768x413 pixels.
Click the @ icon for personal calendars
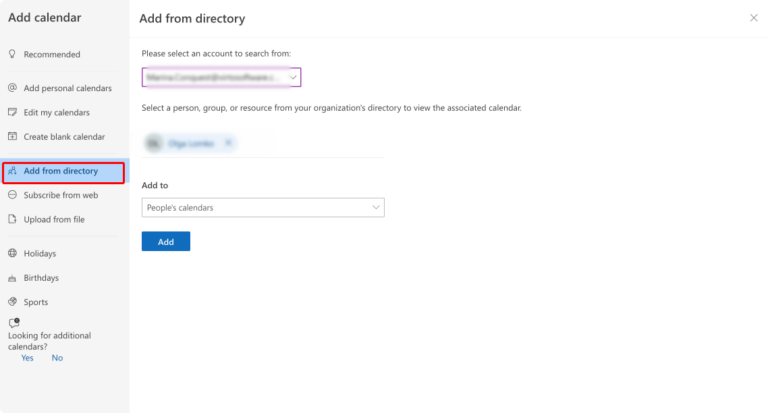(x=12, y=88)
